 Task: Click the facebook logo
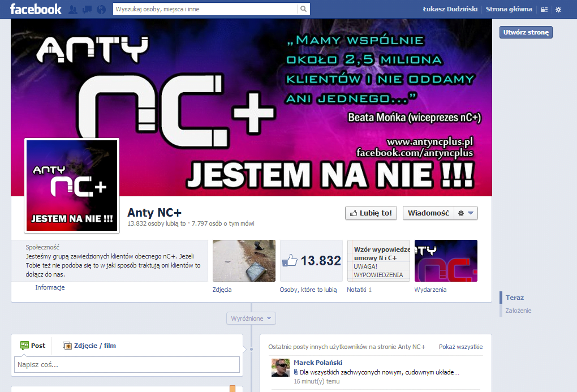click(35, 9)
